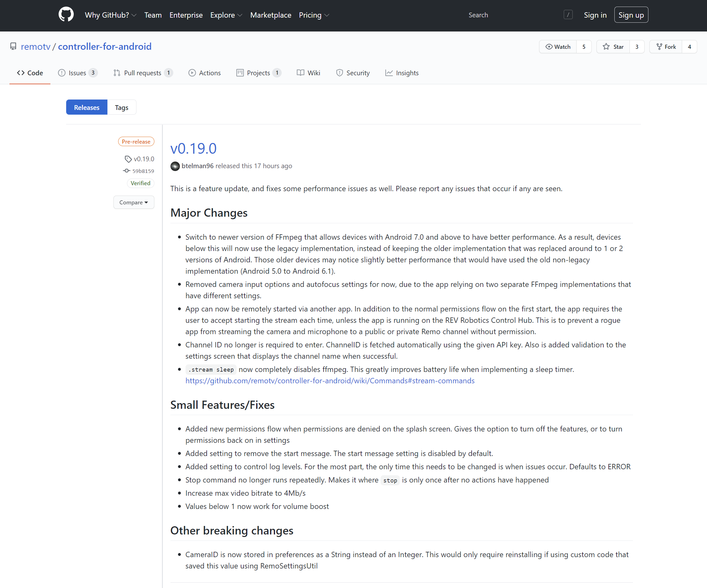Open the Pull requests tab
The height and width of the screenshot is (588, 707).
tap(143, 73)
